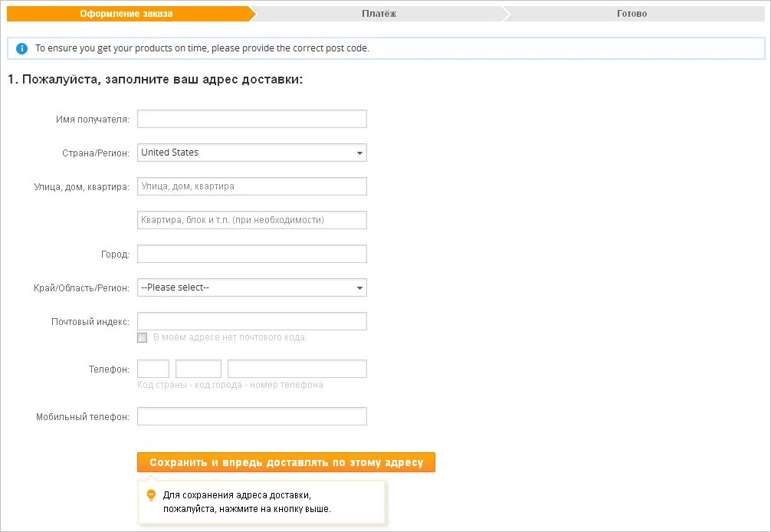Focus the apartment/block optional address field
This screenshot has height=532, width=771.
point(251,220)
